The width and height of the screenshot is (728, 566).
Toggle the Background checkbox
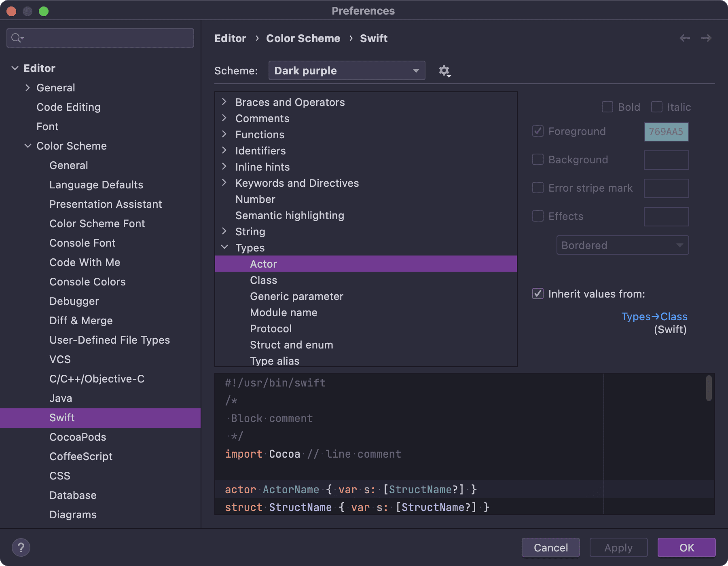tap(538, 160)
